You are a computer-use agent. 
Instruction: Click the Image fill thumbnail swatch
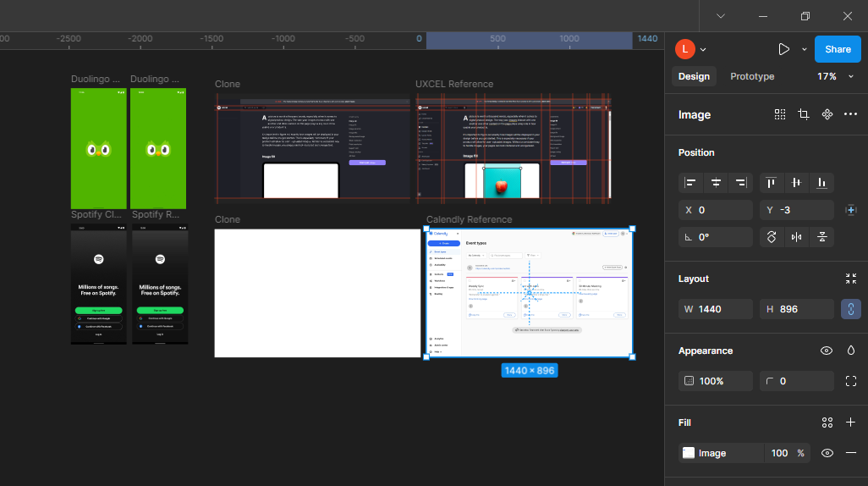point(689,453)
